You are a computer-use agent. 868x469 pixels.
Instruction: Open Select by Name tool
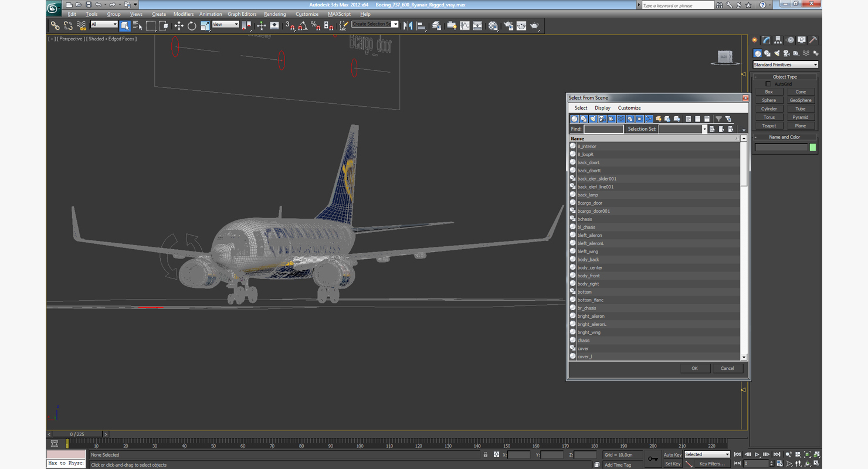[x=138, y=26]
